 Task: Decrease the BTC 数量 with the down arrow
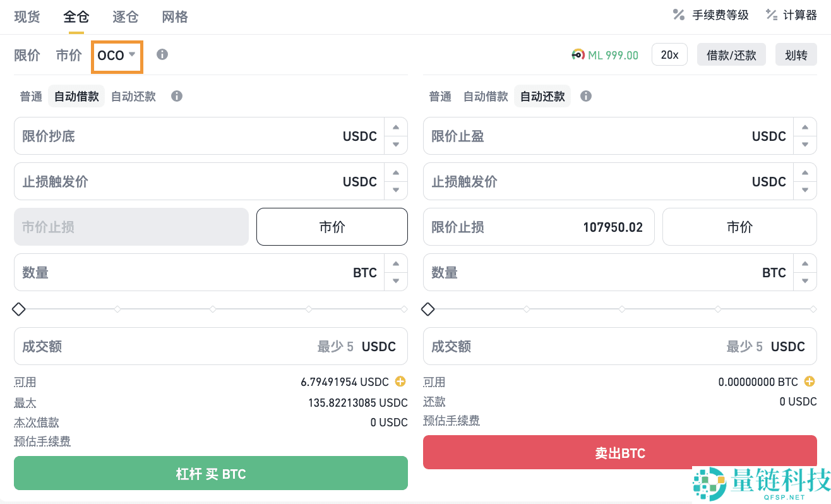point(396,280)
